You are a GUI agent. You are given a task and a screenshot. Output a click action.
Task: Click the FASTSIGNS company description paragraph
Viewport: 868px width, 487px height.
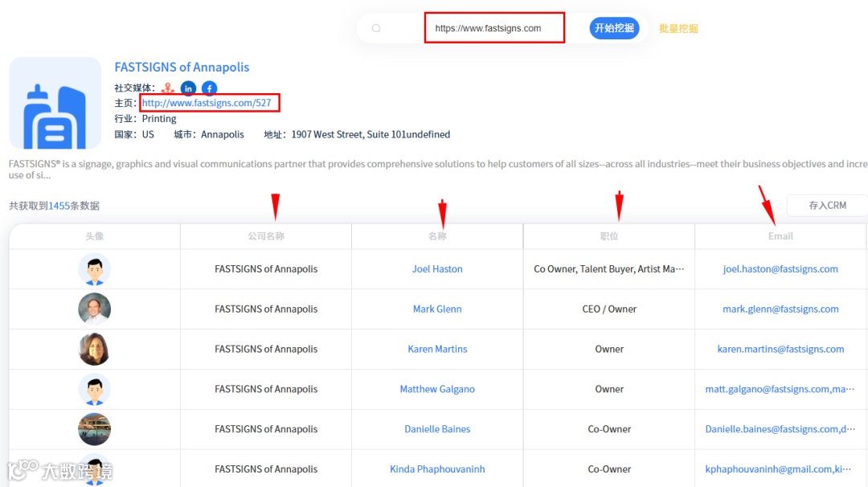click(x=438, y=170)
